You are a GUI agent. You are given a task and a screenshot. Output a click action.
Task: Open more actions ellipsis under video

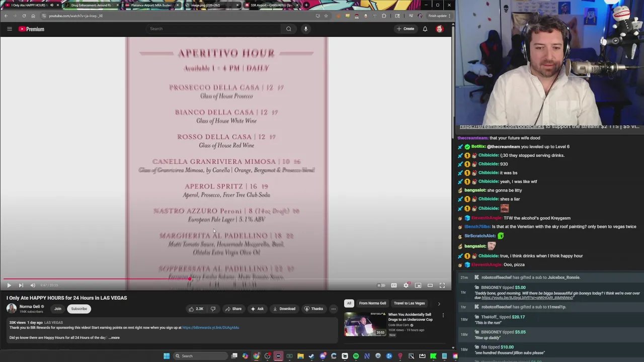pos(333,309)
